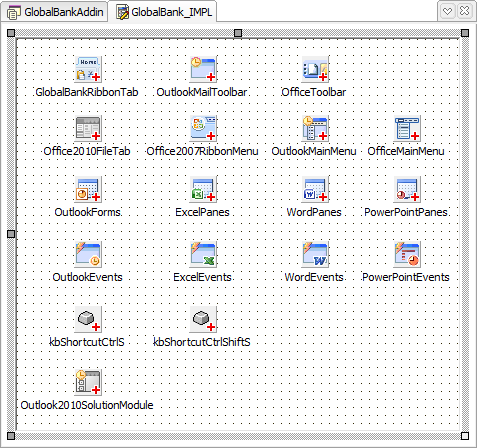Click the Outlook2010SolutionModule component icon

click(x=88, y=382)
